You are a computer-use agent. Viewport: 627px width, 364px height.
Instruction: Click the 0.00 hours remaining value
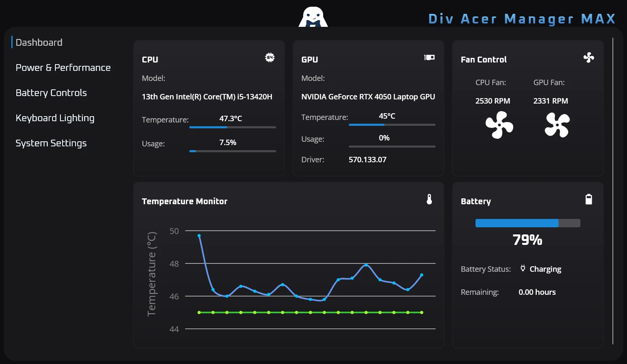[537, 292]
